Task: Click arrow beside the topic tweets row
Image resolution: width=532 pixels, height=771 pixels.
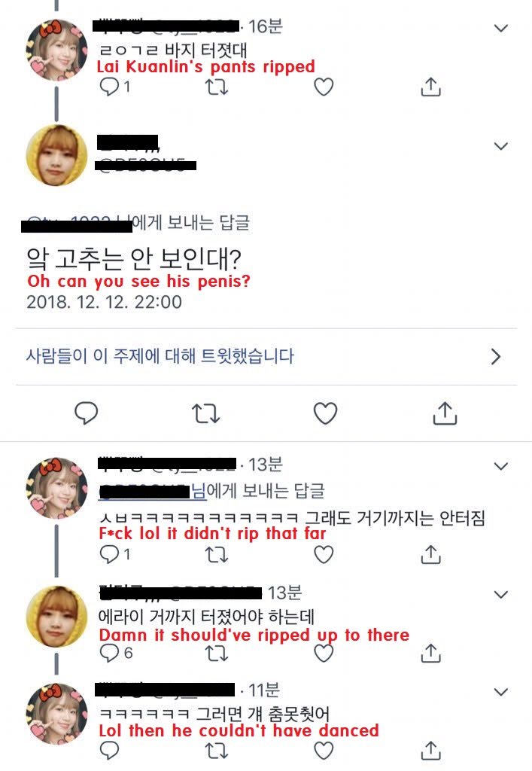Action: click(496, 356)
